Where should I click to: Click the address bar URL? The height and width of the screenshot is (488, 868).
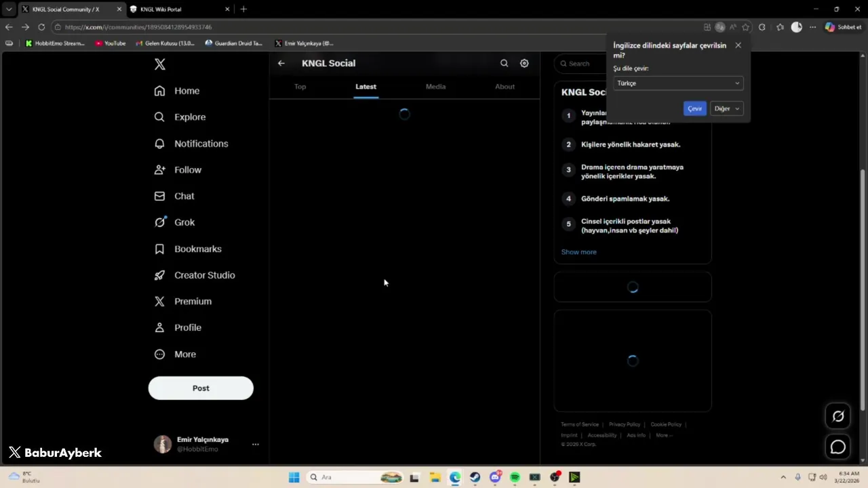pos(138,27)
